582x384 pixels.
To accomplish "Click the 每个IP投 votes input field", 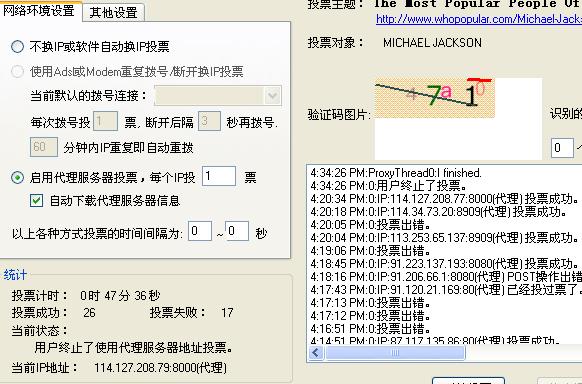I will pyautogui.click(x=219, y=176).
